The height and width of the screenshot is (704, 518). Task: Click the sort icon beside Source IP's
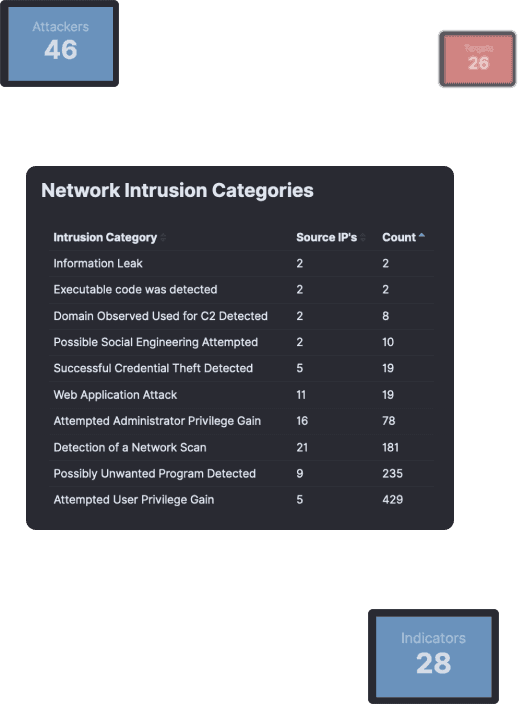[363, 238]
